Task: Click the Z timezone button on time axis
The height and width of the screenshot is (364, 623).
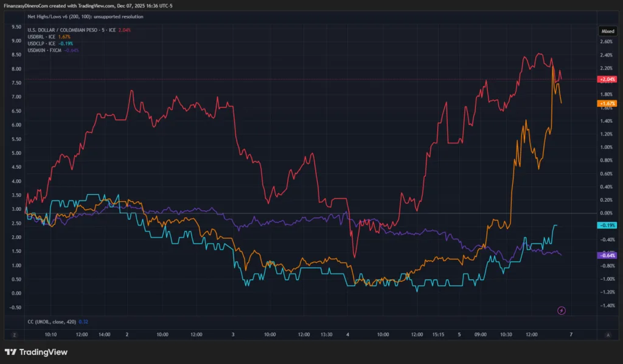Action: 14,335
